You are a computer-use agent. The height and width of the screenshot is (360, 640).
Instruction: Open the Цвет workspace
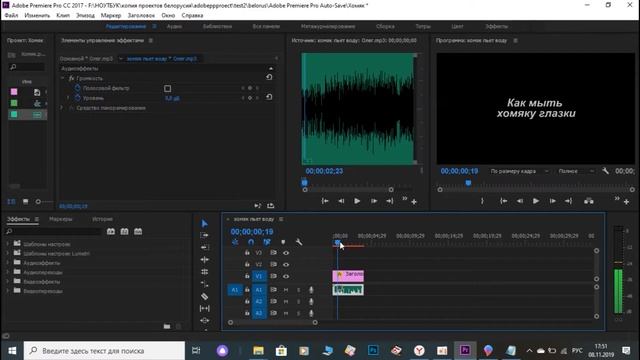pyautogui.click(x=457, y=27)
